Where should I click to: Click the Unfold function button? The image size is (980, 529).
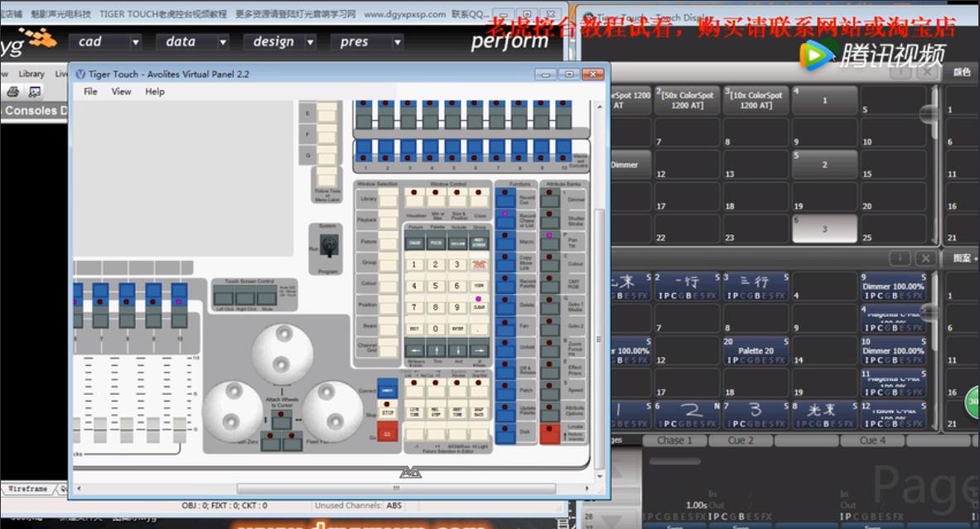(505, 347)
